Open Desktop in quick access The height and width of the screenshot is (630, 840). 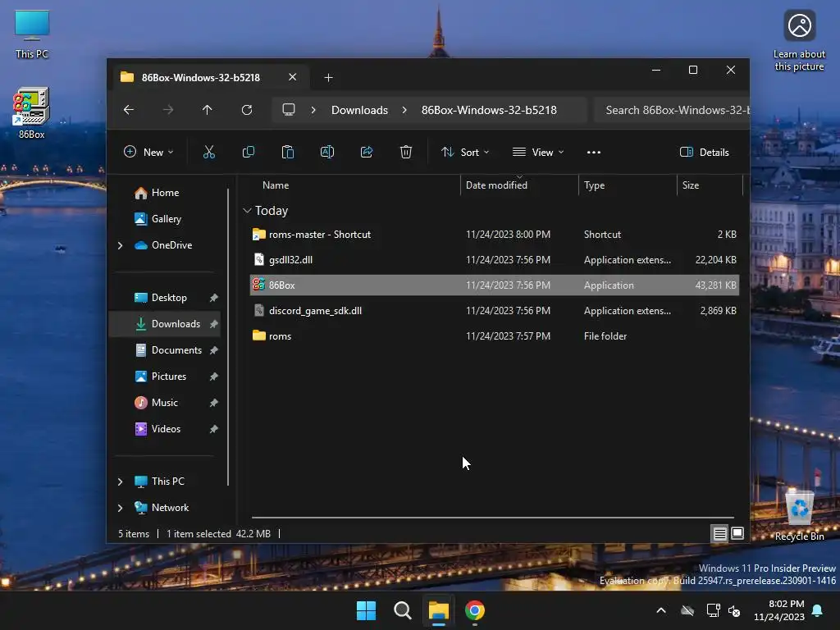tap(169, 298)
